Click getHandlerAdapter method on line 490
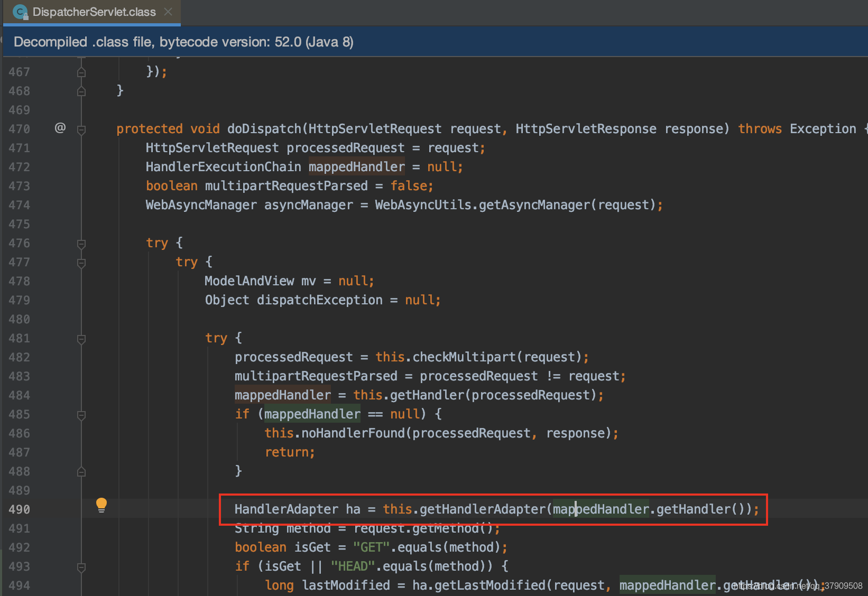 click(482, 509)
